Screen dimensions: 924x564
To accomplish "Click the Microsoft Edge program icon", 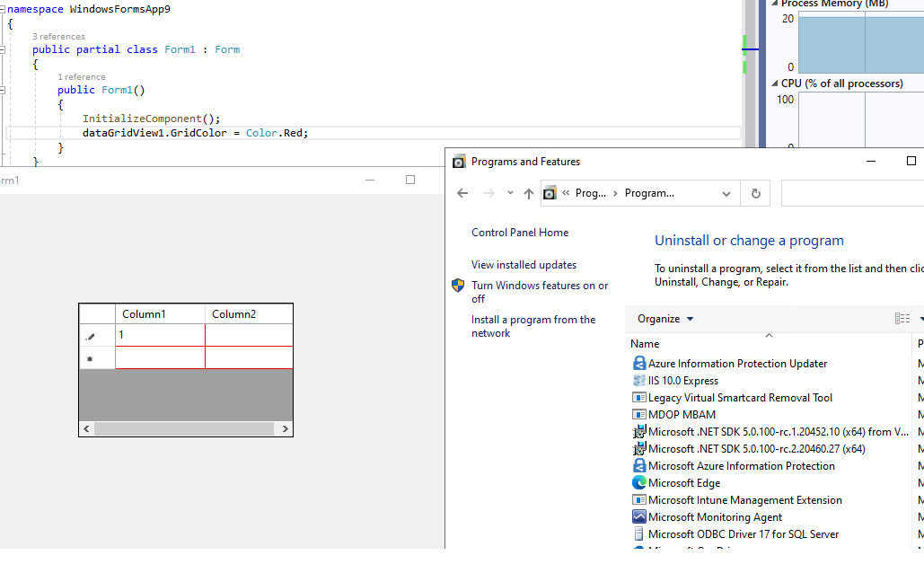I will tap(638, 483).
